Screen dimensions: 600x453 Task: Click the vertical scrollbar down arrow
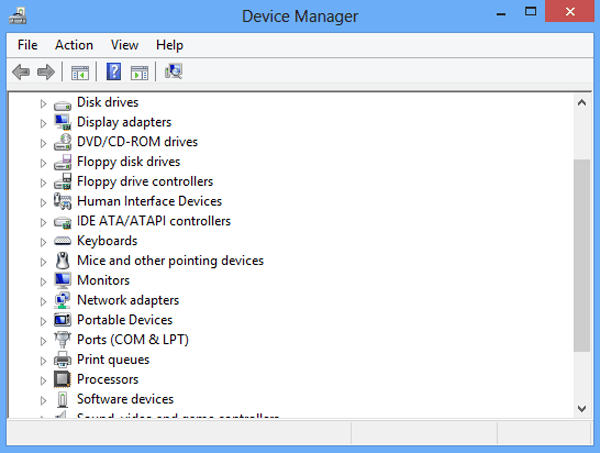(582, 408)
